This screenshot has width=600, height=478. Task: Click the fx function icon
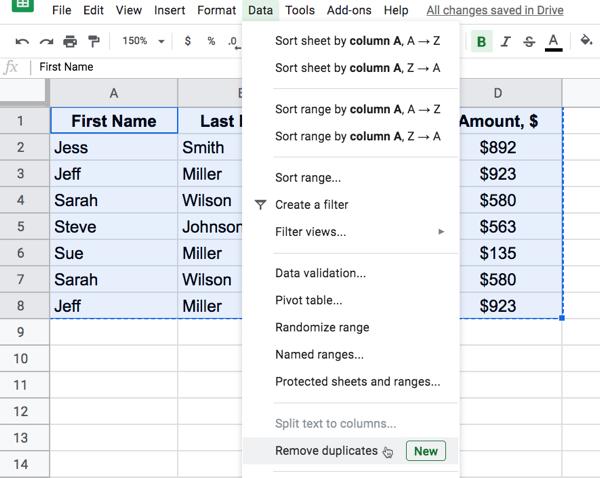click(10, 67)
